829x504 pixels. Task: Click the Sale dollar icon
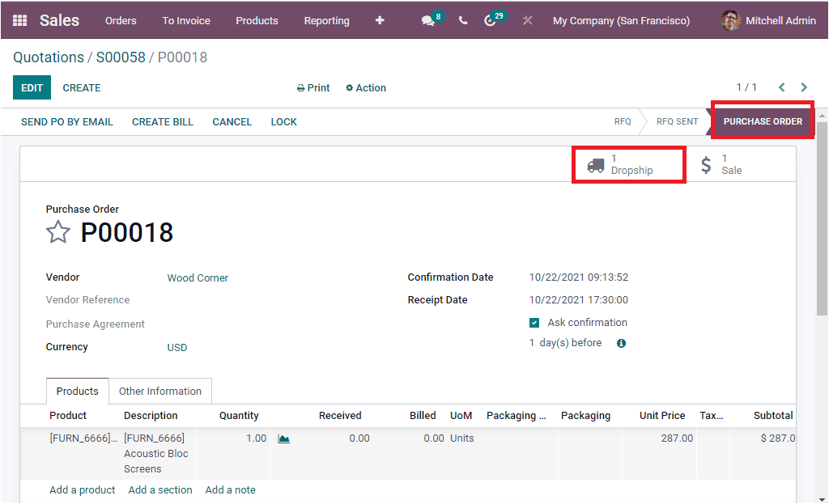[708, 164]
